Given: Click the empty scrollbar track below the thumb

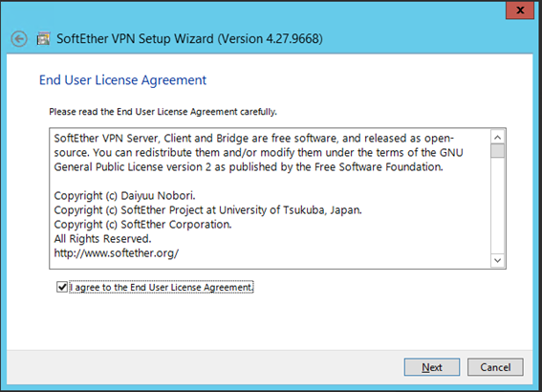Looking at the screenshot, I should click(497, 206).
